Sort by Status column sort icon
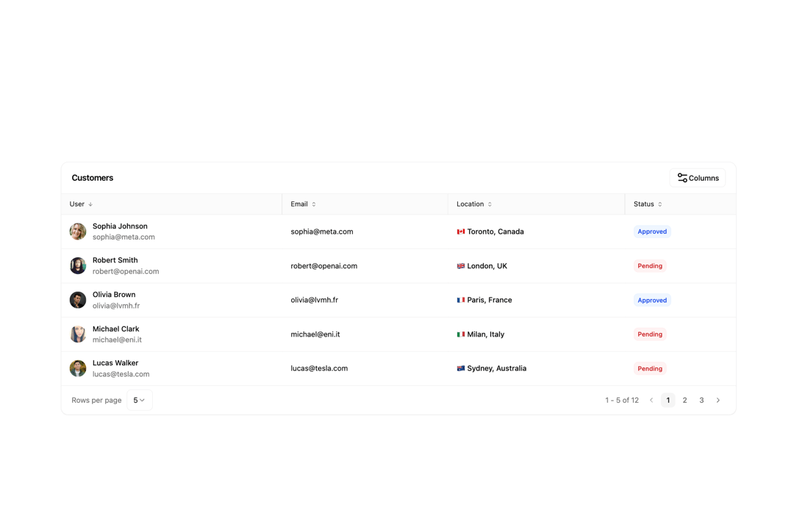This screenshot has height=532, width=794. [x=659, y=204]
